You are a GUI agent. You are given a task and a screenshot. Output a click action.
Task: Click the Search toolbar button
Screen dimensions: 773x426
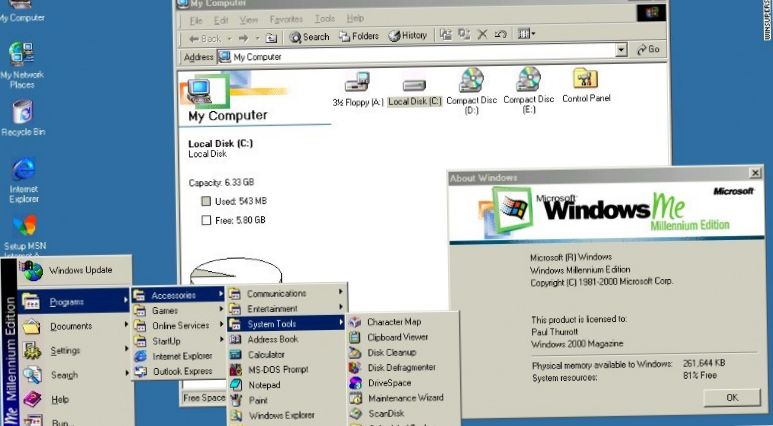309,37
